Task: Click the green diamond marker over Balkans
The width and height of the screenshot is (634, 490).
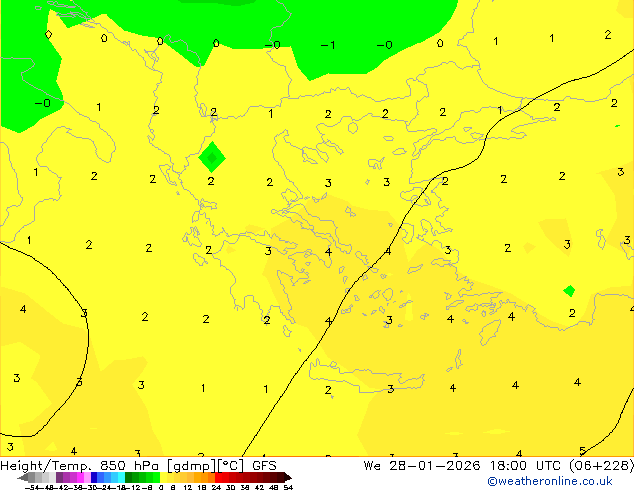Action: pyautogui.click(x=212, y=157)
